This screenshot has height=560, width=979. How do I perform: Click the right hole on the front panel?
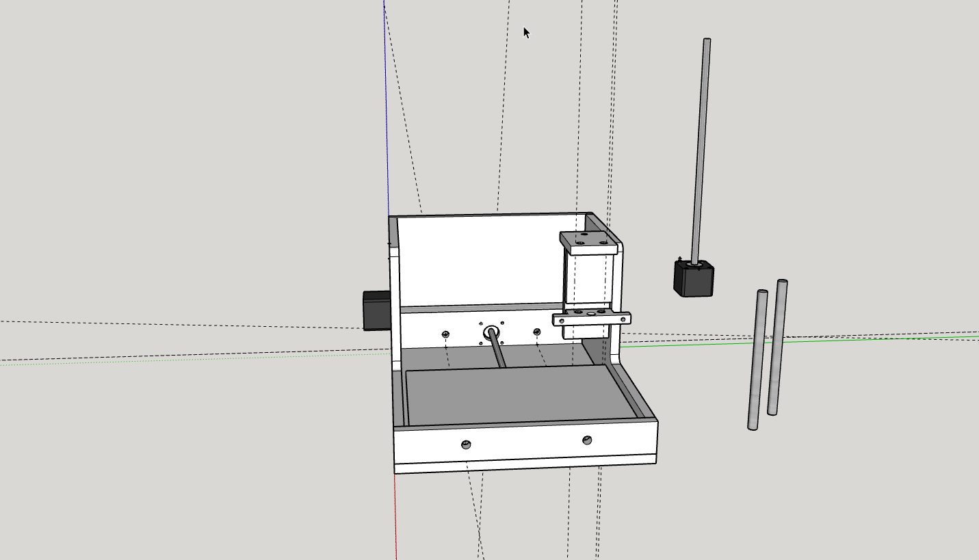[587, 440]
